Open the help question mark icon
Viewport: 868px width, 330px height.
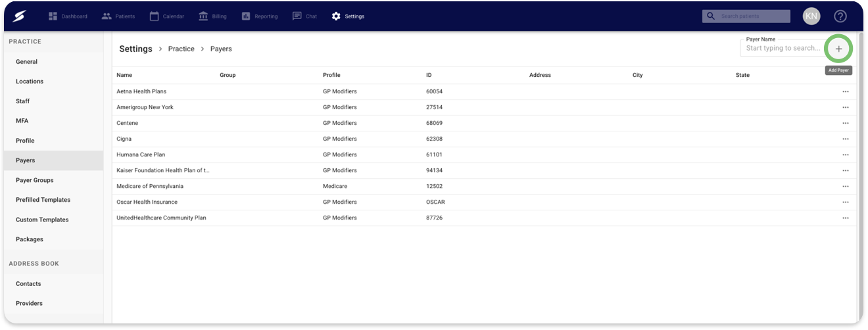tap(840, 16)
